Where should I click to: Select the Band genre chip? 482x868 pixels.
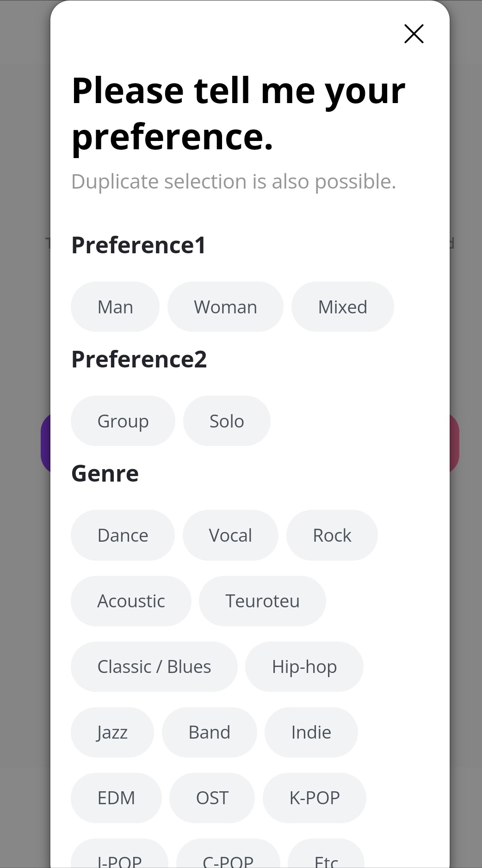click(x=209, y=732)
